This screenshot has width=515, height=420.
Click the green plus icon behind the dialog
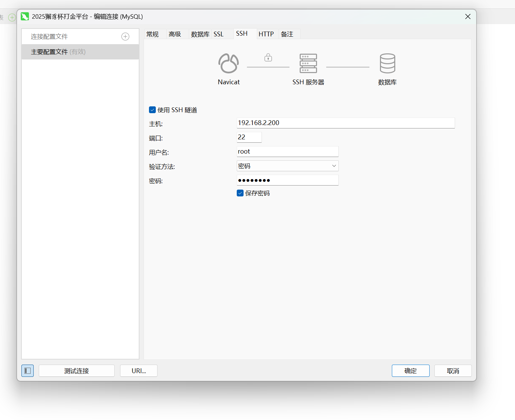pyautogui.click(x=12, y=17)
